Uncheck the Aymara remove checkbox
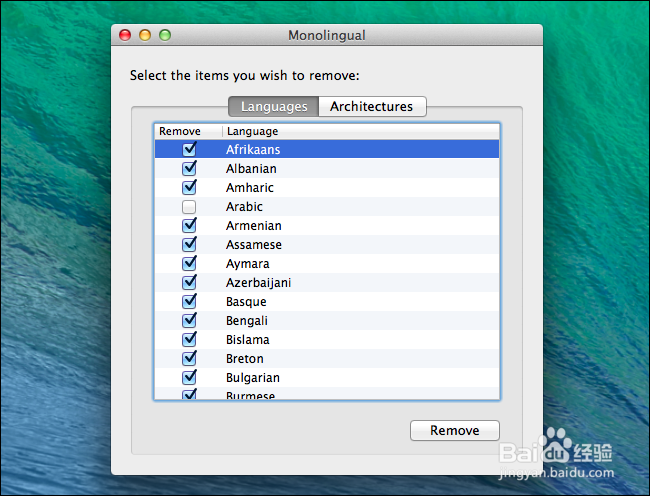 tap(189, 264)
